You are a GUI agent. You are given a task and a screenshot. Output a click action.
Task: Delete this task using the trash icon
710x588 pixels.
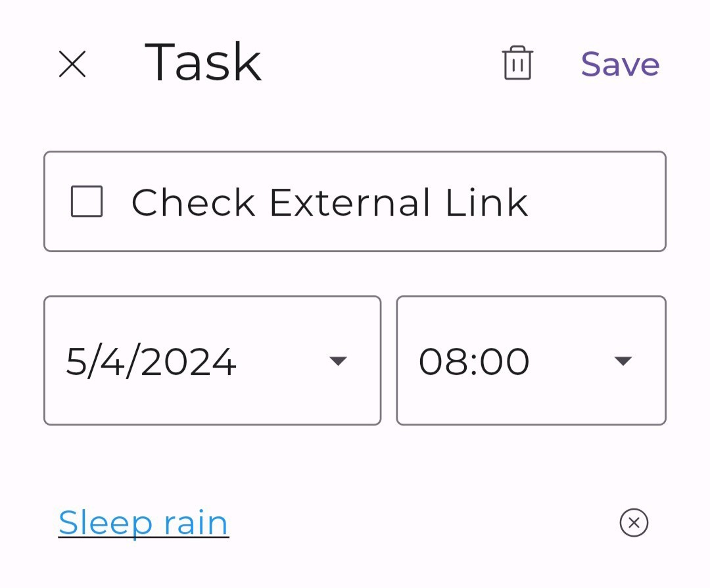tap(517, 63)
